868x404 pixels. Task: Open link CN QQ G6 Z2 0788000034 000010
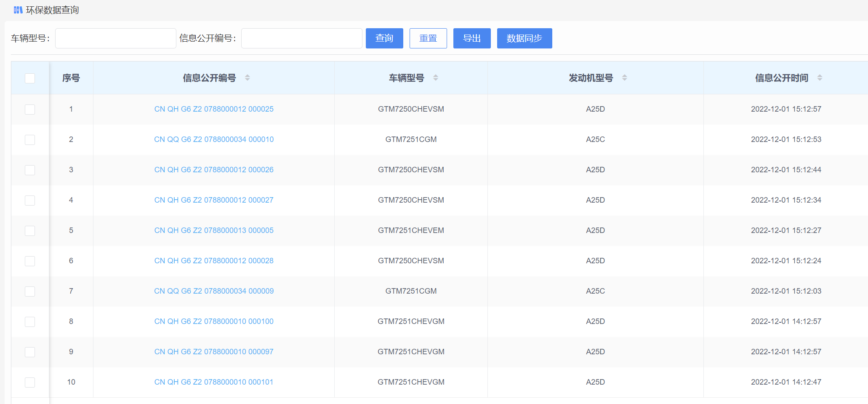point(214,139)
